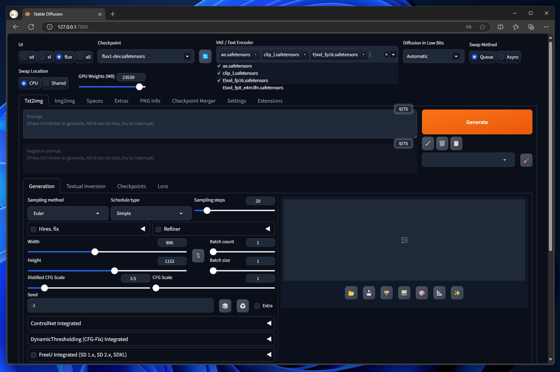Click the Generate button
The height and width of the screenshot is (372, 560).
point(477,122)
